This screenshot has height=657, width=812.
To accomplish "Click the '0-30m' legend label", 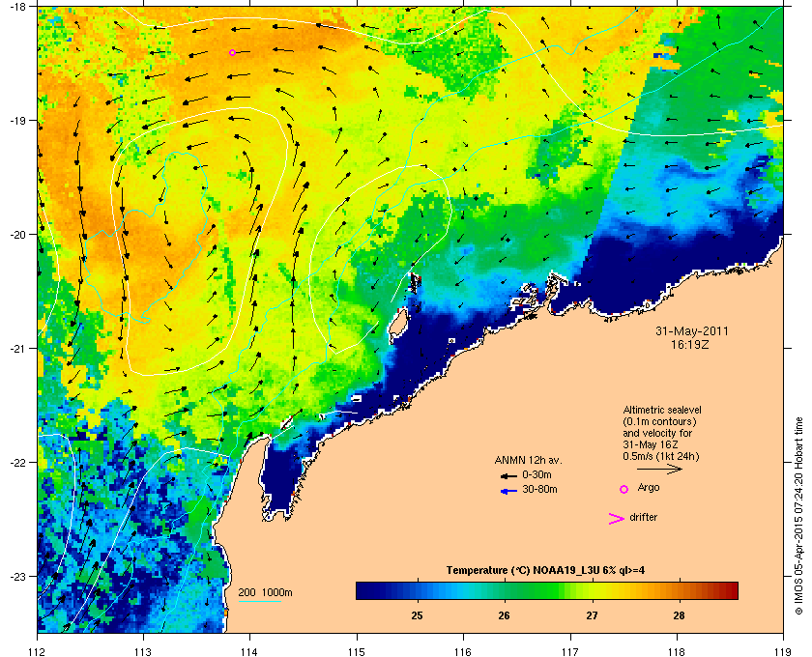I will pos(536,474).
